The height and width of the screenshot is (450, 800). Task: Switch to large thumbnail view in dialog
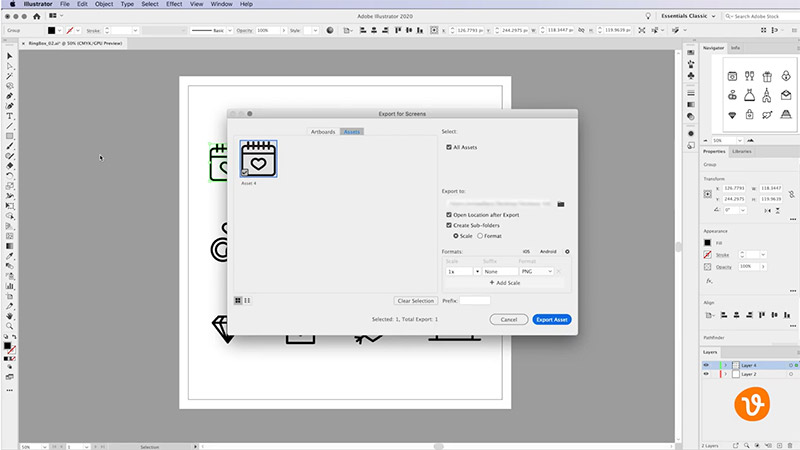238,301
